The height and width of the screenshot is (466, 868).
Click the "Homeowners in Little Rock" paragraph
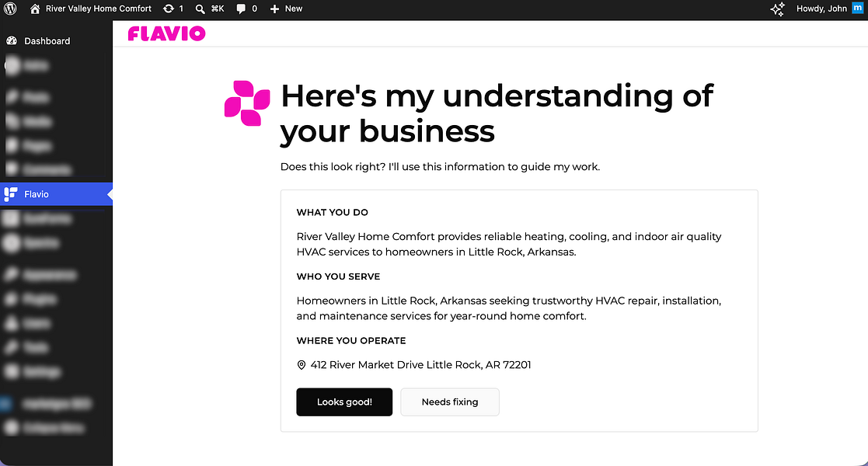coord(509,308)
